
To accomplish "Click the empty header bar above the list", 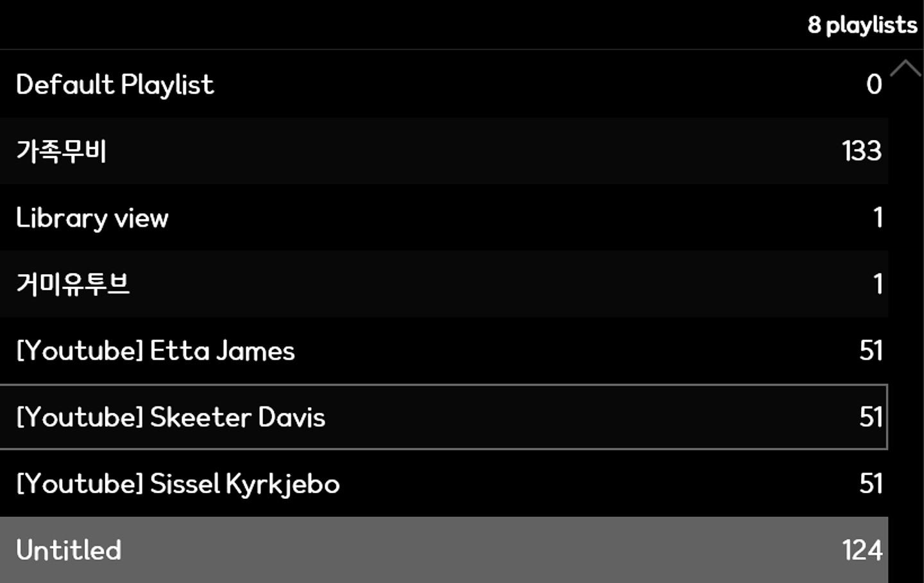I will point(385,24).
